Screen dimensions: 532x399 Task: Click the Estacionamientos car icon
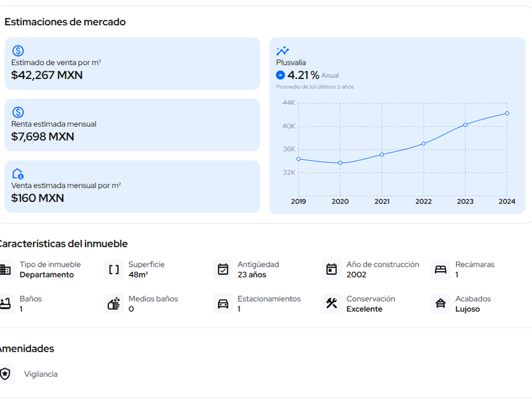point(223,304)
